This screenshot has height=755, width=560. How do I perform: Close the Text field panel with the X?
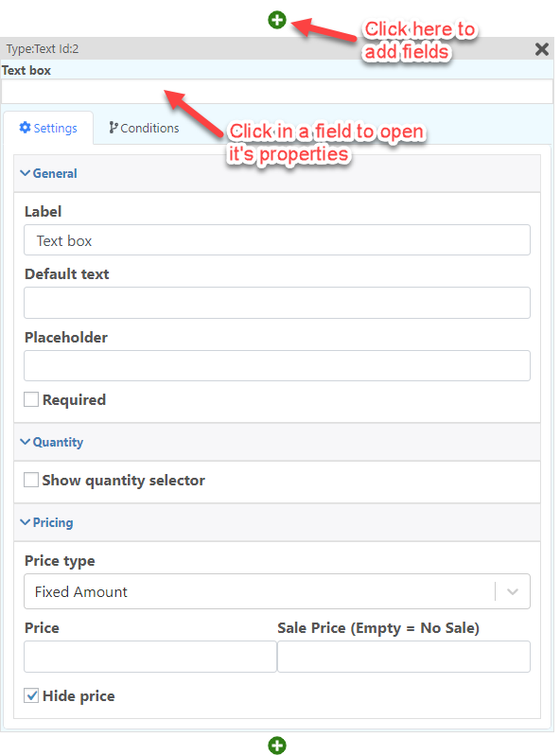pyautogui.click(x=542, y=48)
